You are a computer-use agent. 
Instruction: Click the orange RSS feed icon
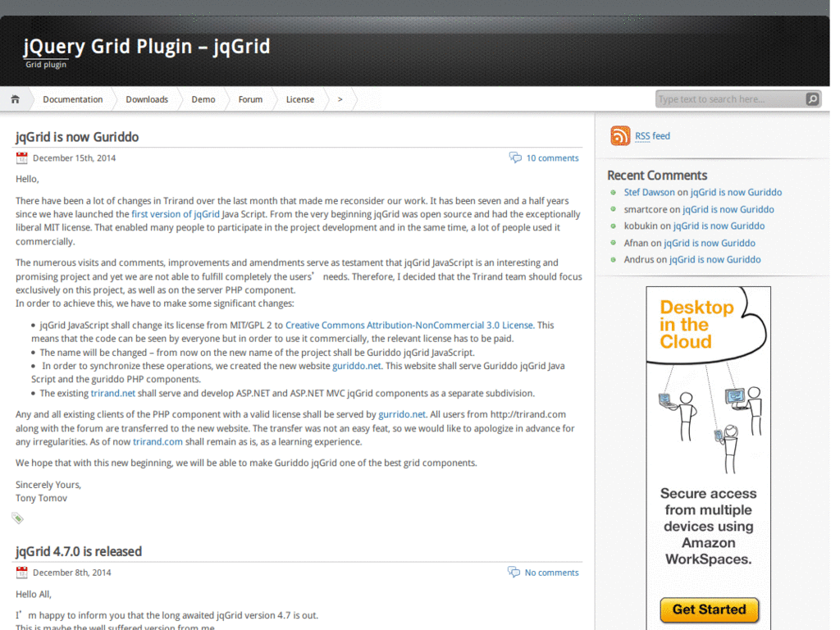(x=620, y=135)
